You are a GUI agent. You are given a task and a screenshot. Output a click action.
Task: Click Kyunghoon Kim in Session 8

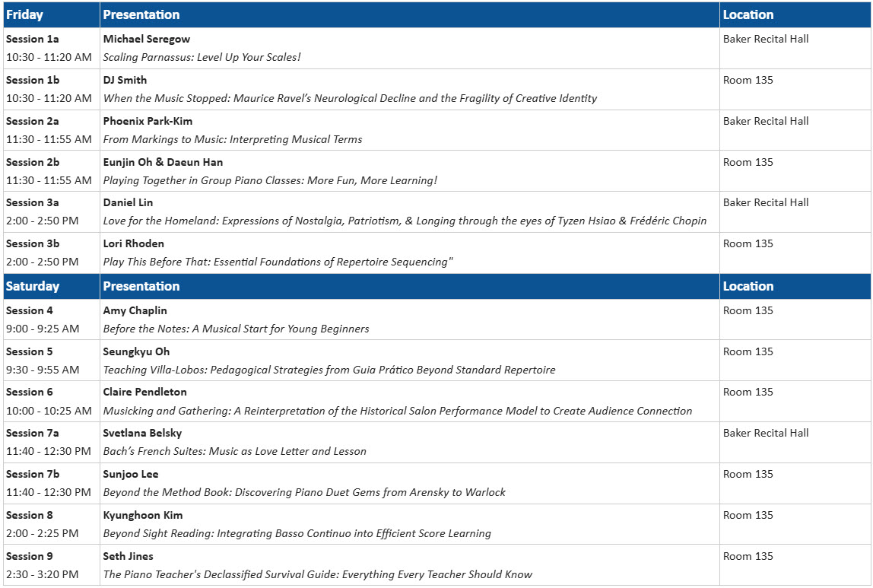click(142, 516)
